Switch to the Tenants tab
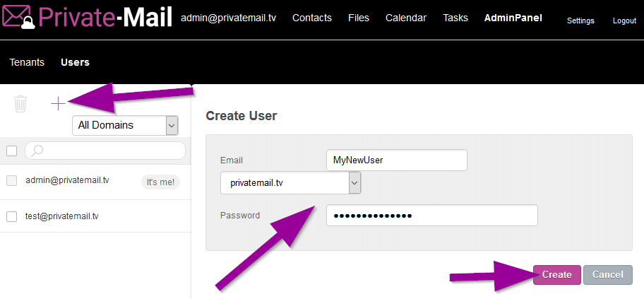The width and height of the screenshot is (644, 299). (x=27, y=62)
